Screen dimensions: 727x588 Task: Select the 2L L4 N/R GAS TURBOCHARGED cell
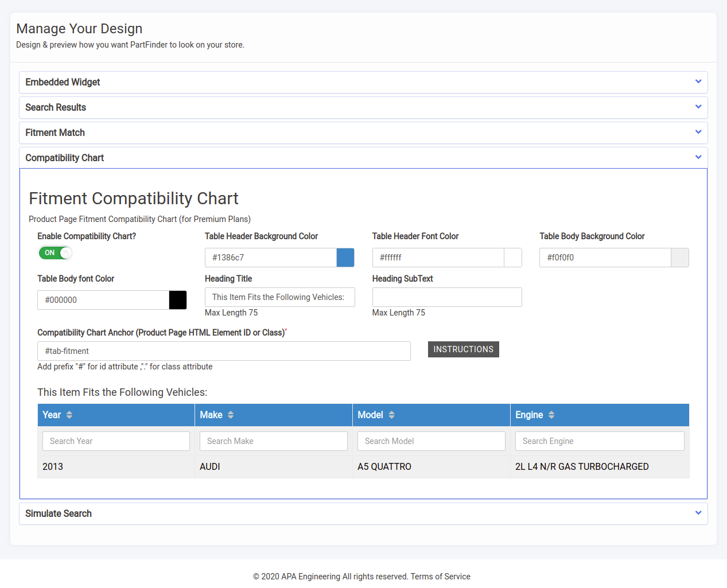pyautogui.click(x=600, y=467)
